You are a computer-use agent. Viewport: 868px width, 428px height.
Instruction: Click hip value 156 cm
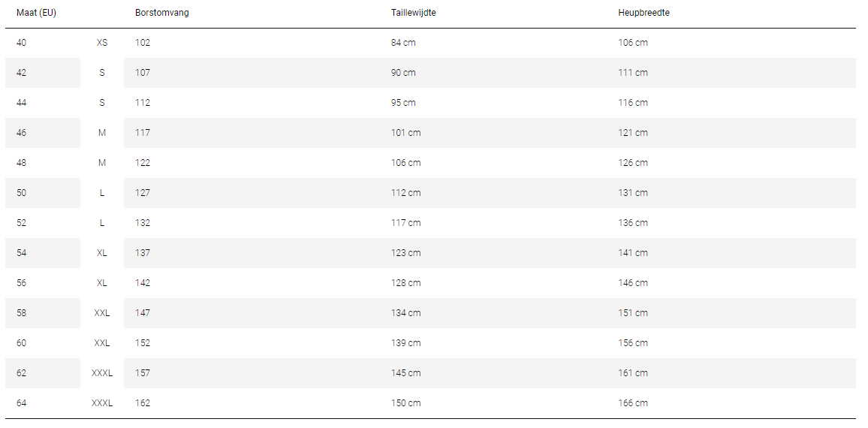[633, 342]
